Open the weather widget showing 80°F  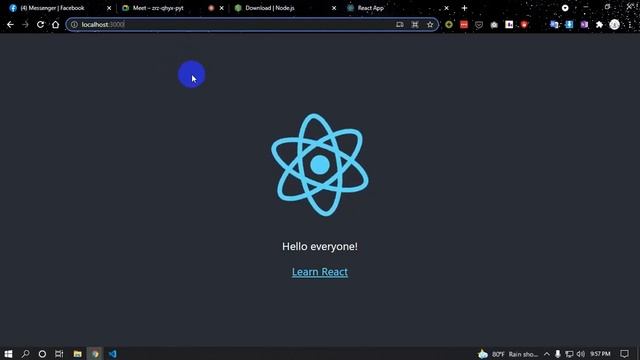coord(509,354)
